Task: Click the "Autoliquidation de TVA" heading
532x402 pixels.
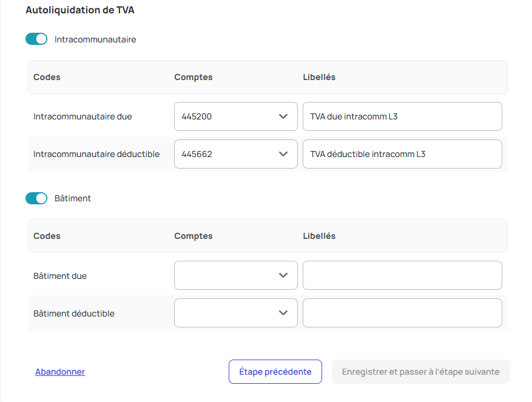Action: 80,10
